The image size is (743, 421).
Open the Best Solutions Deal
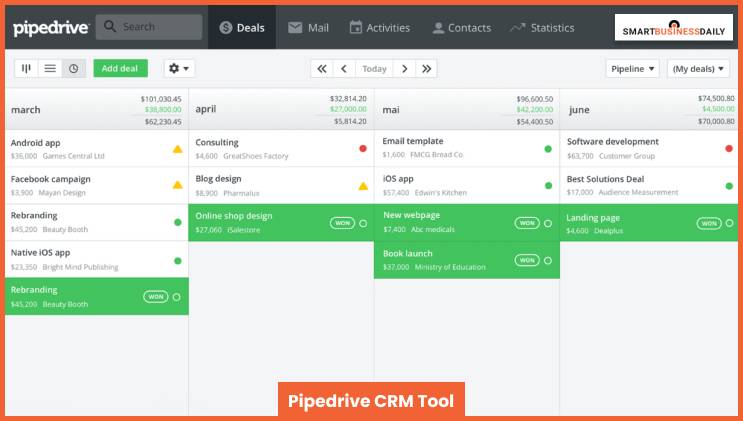point(649,185)
